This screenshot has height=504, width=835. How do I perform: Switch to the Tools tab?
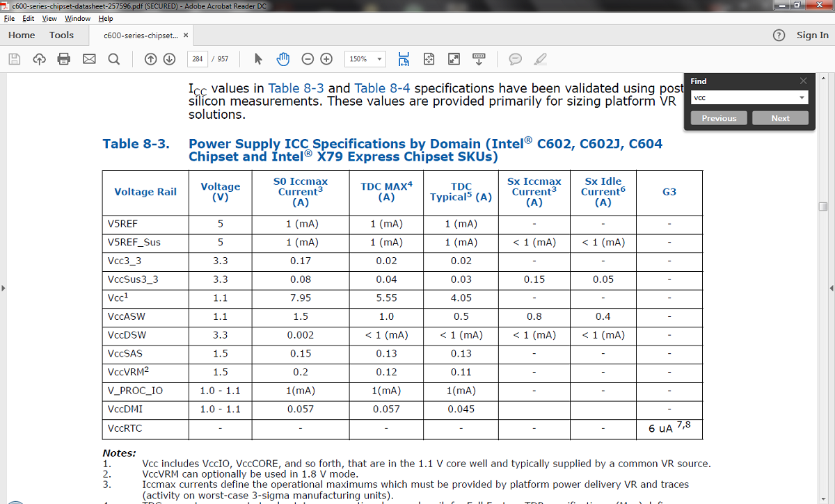click(x=61, y=35)
